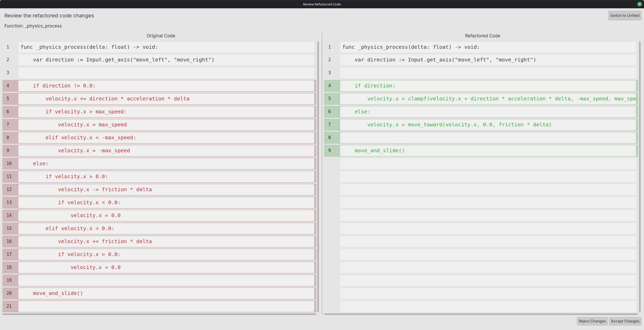Click refactored line with move_toward call
This screenshot has height=330, width=644.
click(488, 125)
